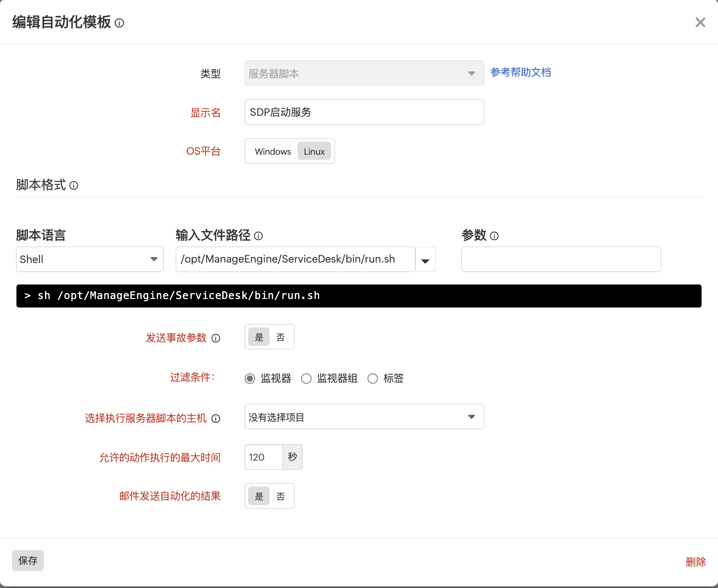Switch OS platform to Windows
This screenshot has width=718, height=588.
tap(272, 151)
